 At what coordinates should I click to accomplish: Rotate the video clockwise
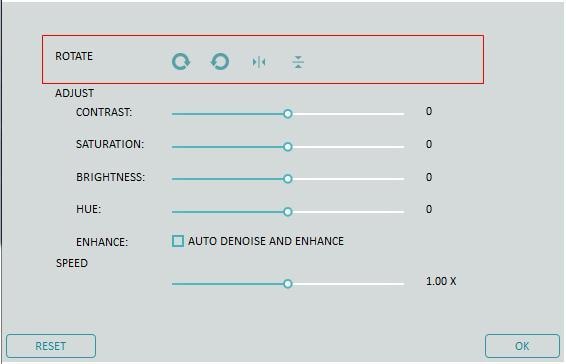click(x=181, y=62)
